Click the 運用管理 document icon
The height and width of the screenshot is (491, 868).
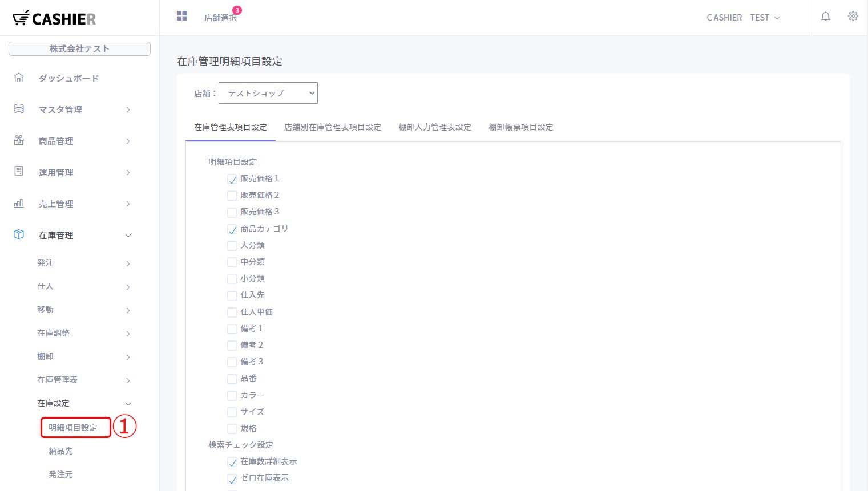(19, 171)
